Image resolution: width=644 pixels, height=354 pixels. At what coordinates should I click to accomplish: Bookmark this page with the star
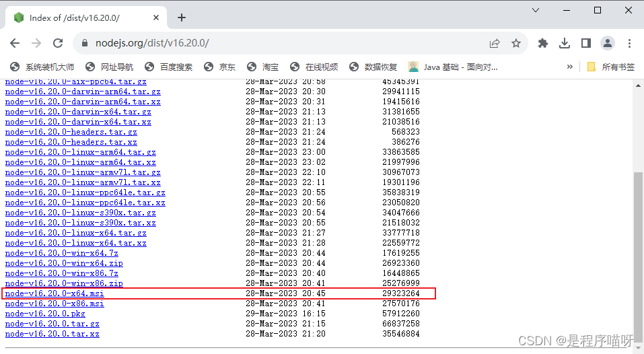pos(516,43)
